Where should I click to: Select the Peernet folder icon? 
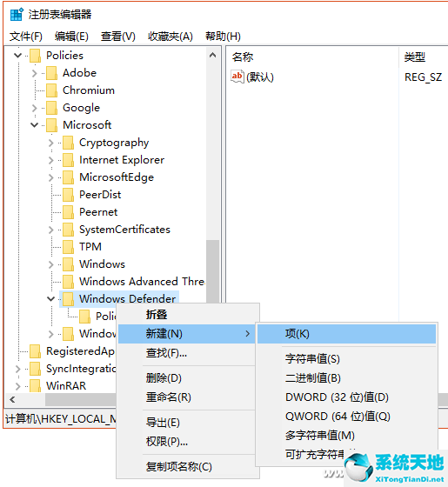[68, 212]
